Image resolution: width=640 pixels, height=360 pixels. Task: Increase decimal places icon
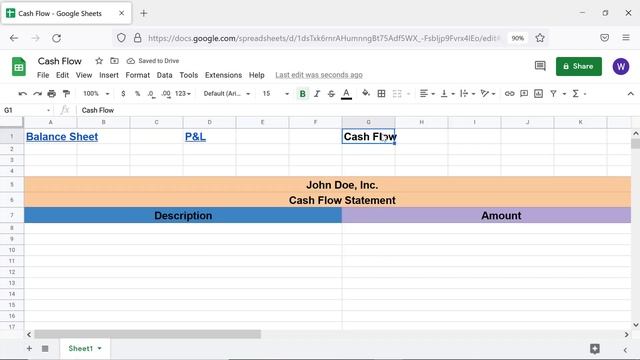166,94
